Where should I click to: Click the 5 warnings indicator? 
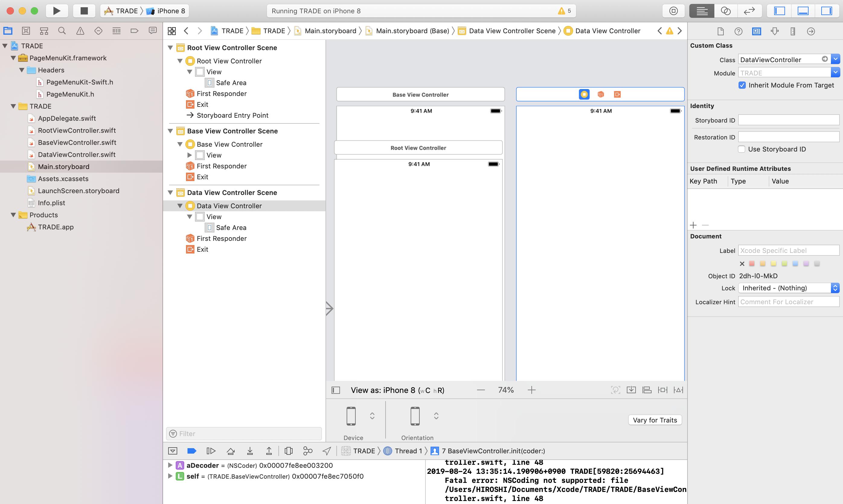(564, 11)
